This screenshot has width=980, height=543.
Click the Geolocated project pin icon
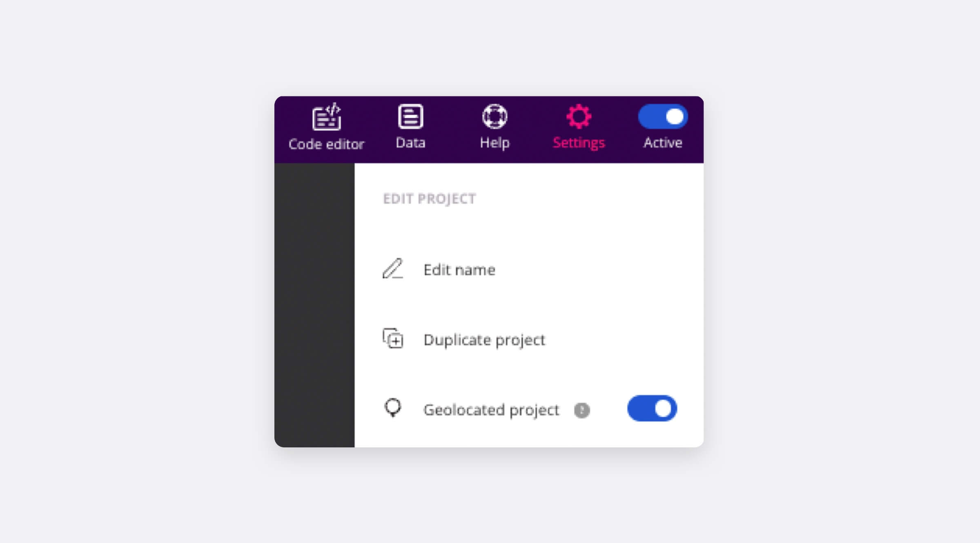tap(394, 408)
